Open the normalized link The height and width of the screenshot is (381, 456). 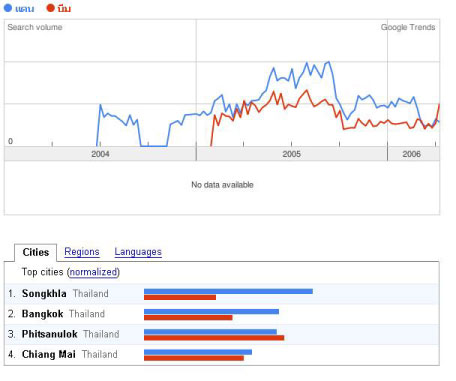(93, 272)
